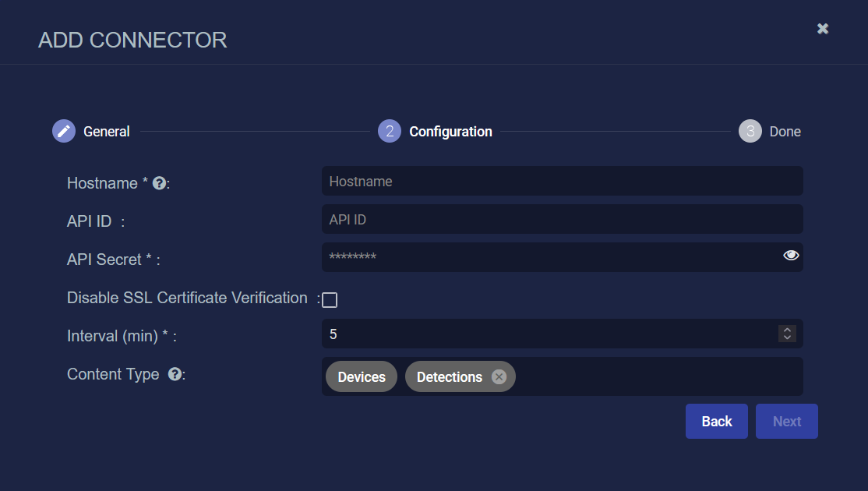The height and width of the screenshot is (491, 868).
Task: Click the pencil icon of General step
Action: click(64, 131)
